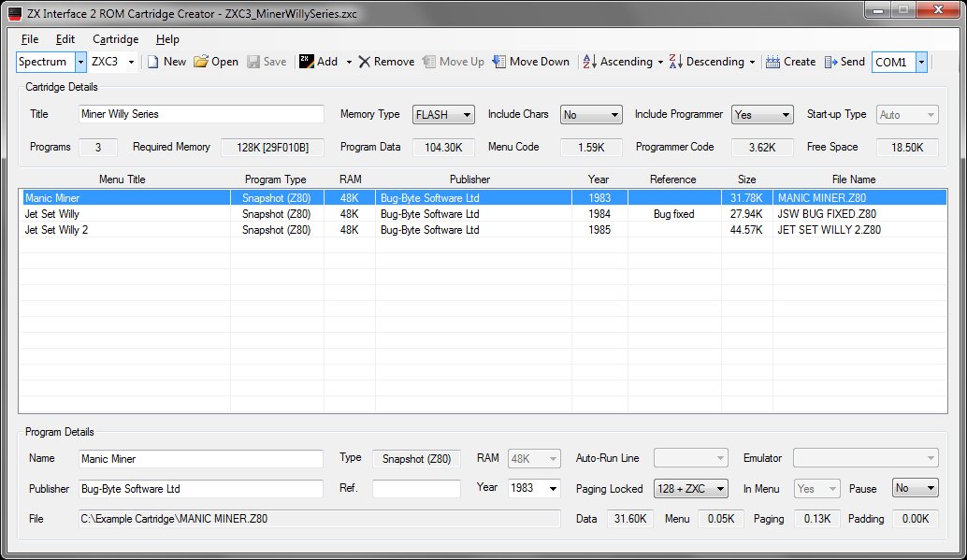Move selected program down
The height and width of the screenshot is (560, 967).
(x=531, y=62)
